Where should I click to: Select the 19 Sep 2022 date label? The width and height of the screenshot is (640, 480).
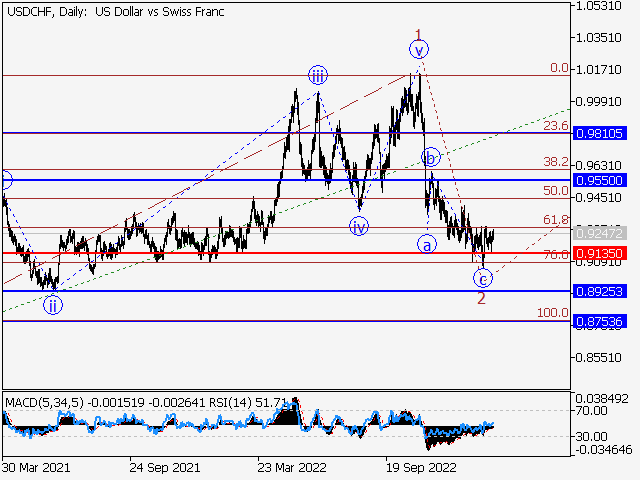(x=421, y=466)
